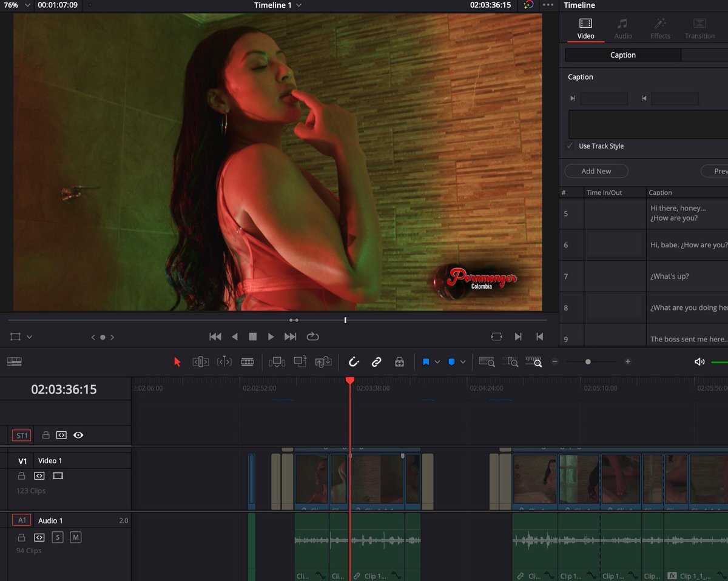
Task: Jump to the first frame of timeline
Action: [x=215, y=337]
